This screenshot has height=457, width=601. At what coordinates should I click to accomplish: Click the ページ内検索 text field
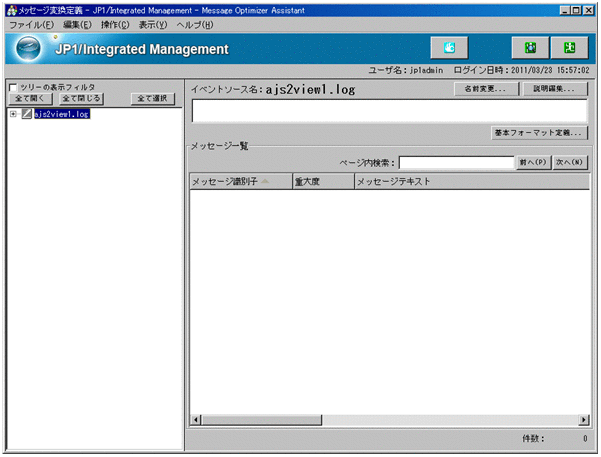pos(456,162)
